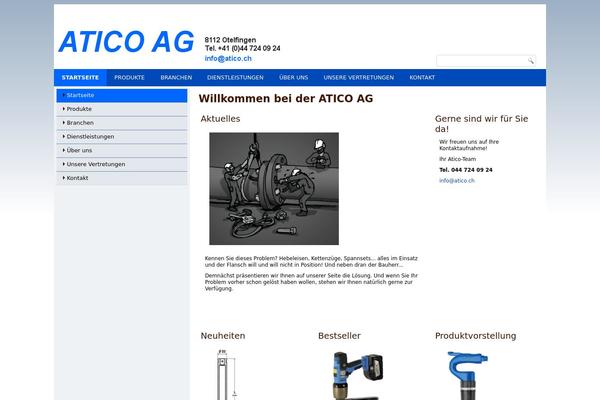Open Kontakt in the sidebar
Viewport: 600px width, 400px height.
[122, 178]
